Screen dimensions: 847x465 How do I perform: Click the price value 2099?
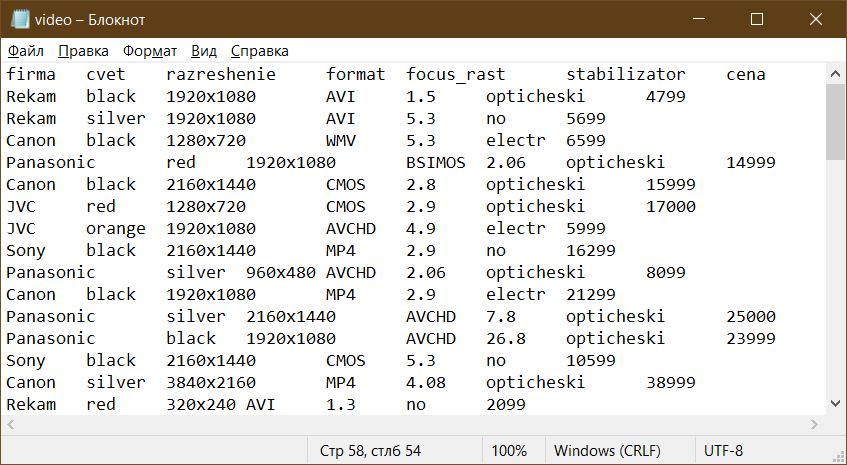click(506, 404)
